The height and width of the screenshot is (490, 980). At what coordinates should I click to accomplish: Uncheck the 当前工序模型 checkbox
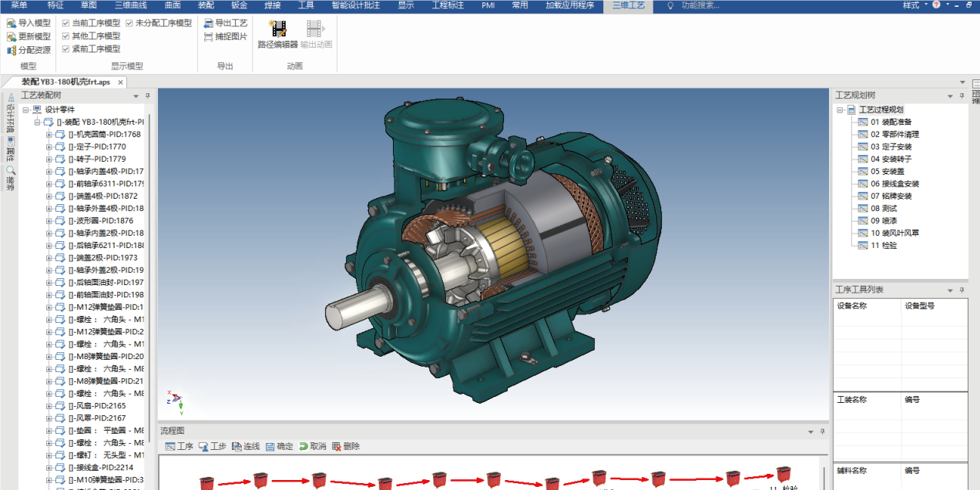(x=65, y=23)
